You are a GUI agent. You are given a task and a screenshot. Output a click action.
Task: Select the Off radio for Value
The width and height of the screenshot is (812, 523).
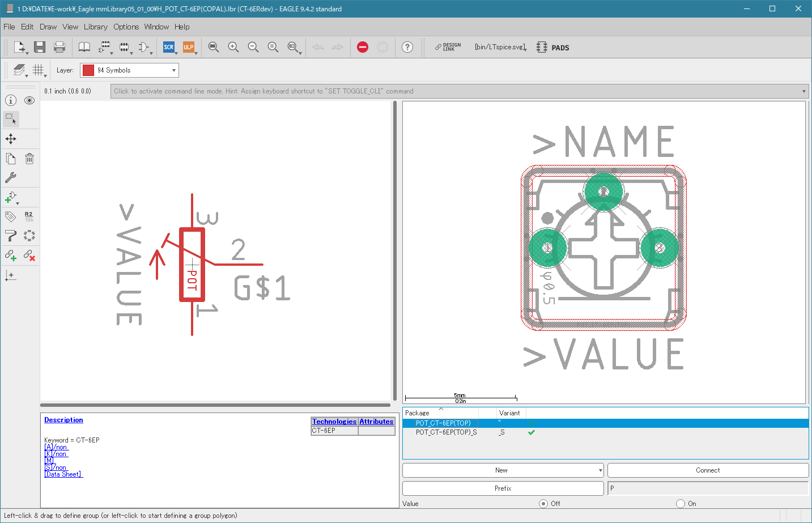tap(543, 504)
